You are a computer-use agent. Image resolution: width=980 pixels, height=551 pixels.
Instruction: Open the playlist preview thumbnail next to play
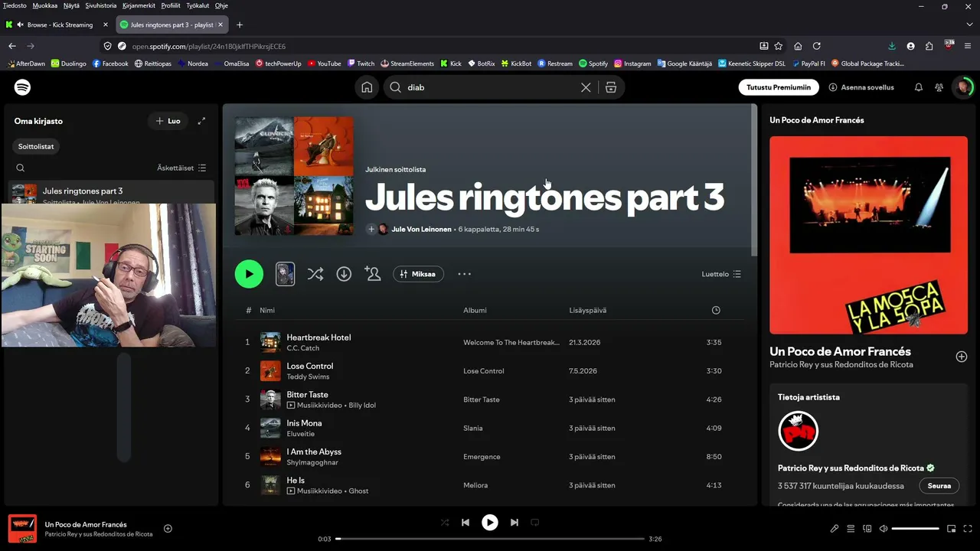pyautogui.click(x=285, y=274)
